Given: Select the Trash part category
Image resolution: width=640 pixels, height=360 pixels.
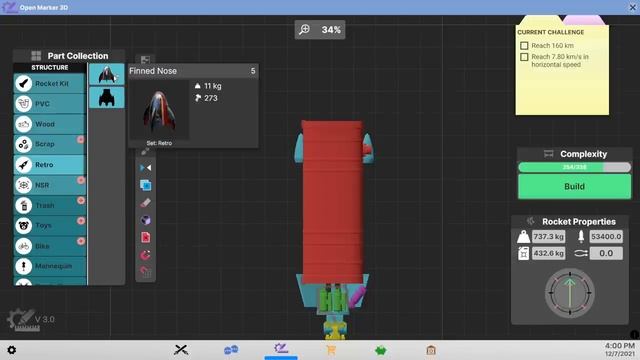Looking at the screenshot, I should coord(49,205).
